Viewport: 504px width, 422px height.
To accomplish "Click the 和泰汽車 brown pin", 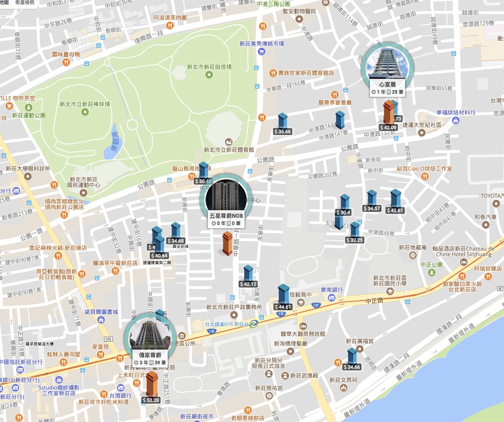I will [x=486, y=225].
